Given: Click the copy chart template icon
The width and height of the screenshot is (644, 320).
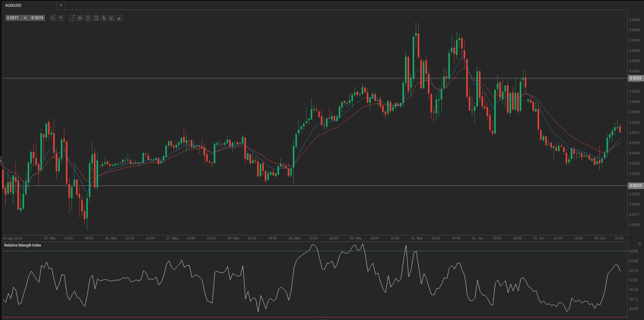Looking at the screenshot, I should 104,18.
